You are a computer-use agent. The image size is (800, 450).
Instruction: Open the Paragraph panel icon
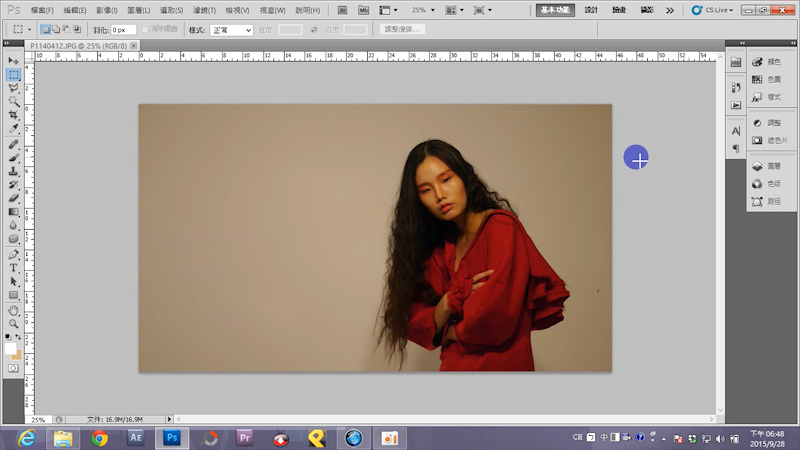(736, 148)
